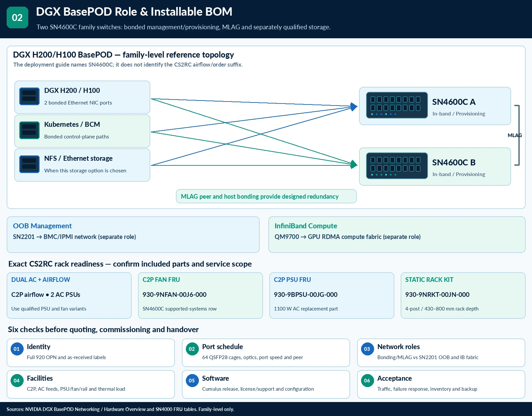This screenshot has width=532, height=416.
Task: Click the SN4600C B switch illustration
Action: pos(397,166)
